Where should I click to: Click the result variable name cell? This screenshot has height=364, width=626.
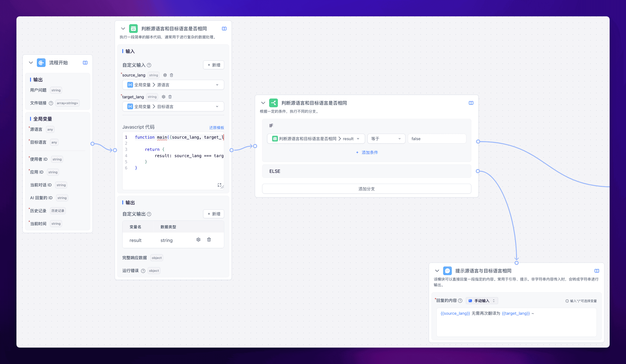(135, 240)
